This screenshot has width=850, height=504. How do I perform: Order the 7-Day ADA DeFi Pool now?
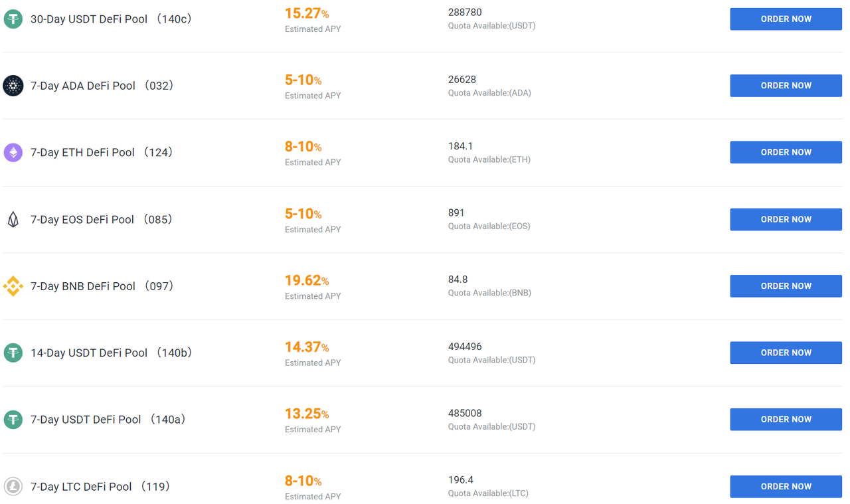(x=786, y=86)
